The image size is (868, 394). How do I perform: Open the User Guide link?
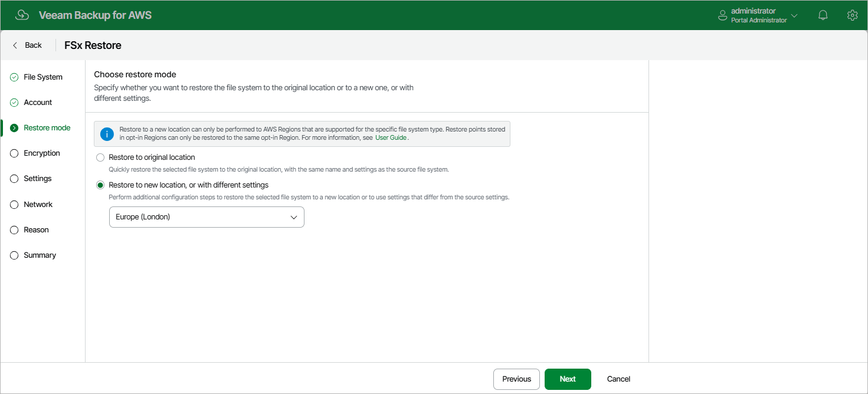(x=391, y=137)
